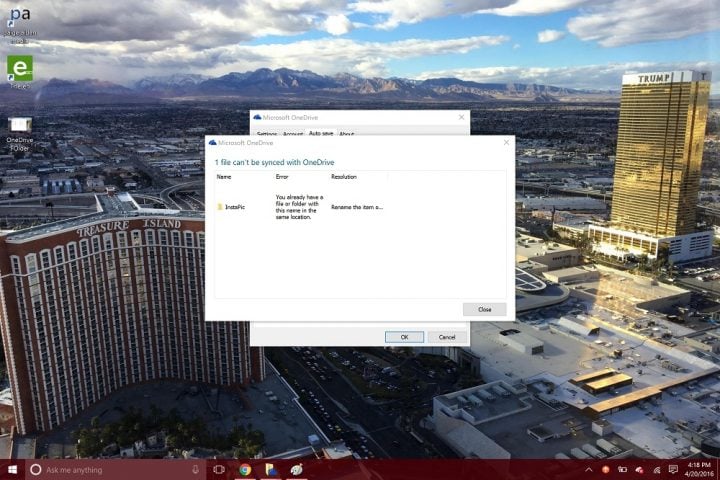Launch Google Chrome from the taskbar
The height and width of the screenshot is (480, 720).
pyautogui.click(x=245, y=469)
